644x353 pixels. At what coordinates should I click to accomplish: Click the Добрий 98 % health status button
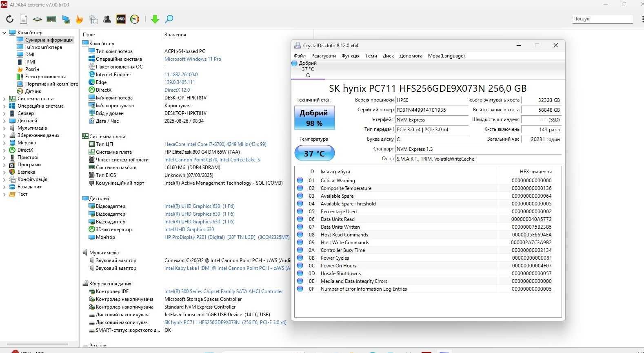click(x=314, y=118)
